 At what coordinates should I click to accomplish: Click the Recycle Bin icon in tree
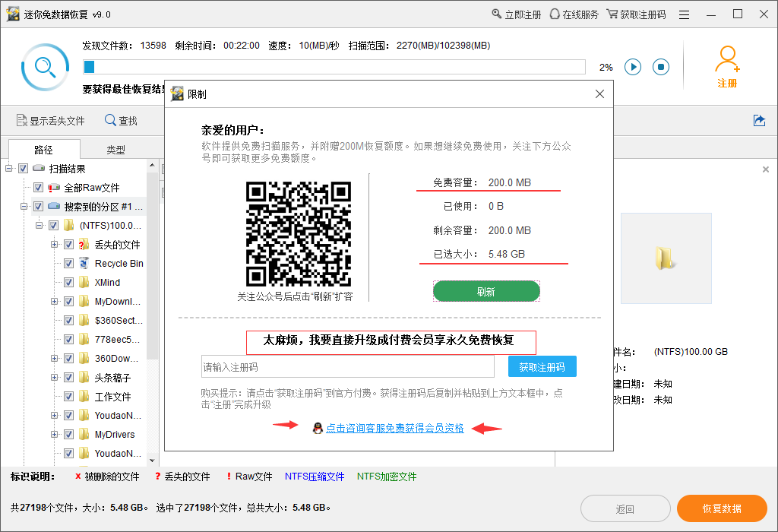(x=84, y=263)
